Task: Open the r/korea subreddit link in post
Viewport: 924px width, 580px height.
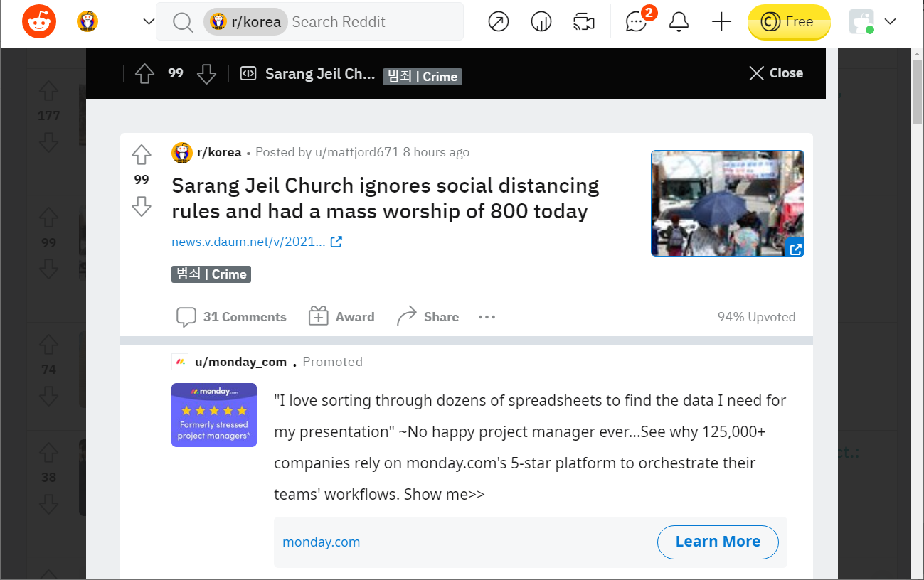Action: coord(219,152)
